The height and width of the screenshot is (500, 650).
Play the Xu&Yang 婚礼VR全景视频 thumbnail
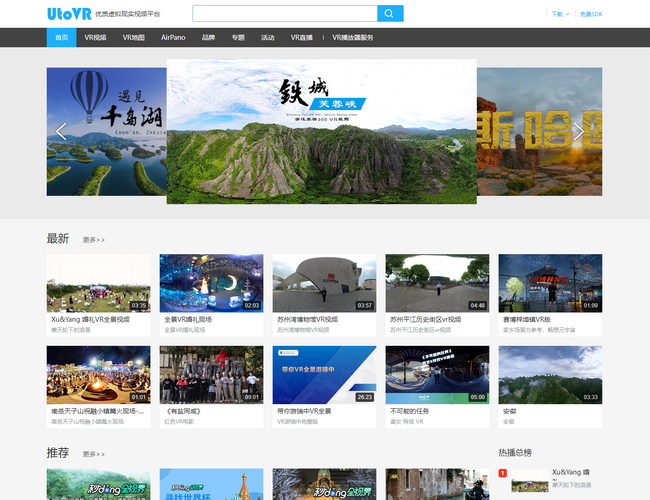coord(98,283)
